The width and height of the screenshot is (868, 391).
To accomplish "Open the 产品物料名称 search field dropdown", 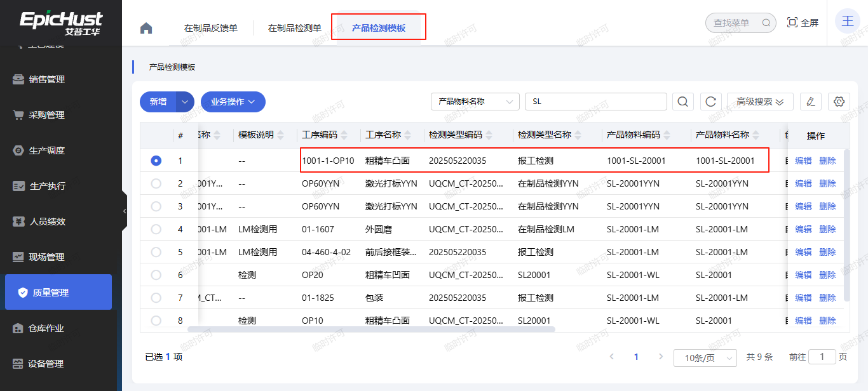I will coord(475,102).
